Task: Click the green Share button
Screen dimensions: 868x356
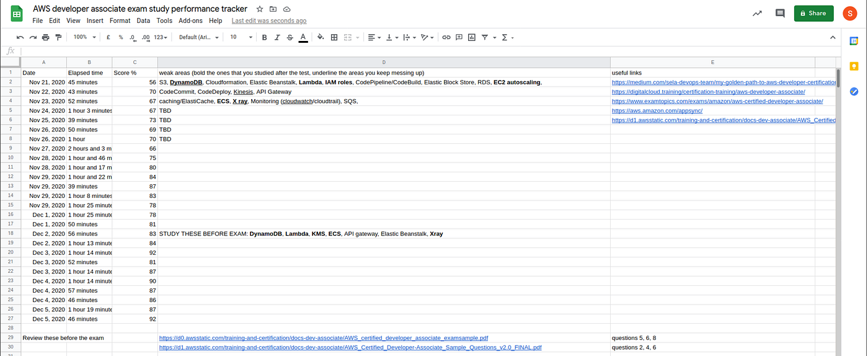Action: [813, 13]
